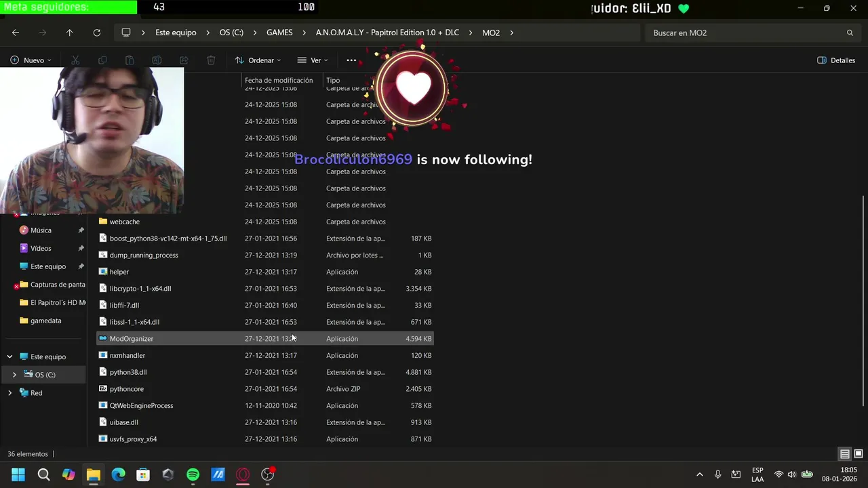This screenshot has height=488, width=868.
Task: Launch Copilot from the taskbar
Action: 68,474
